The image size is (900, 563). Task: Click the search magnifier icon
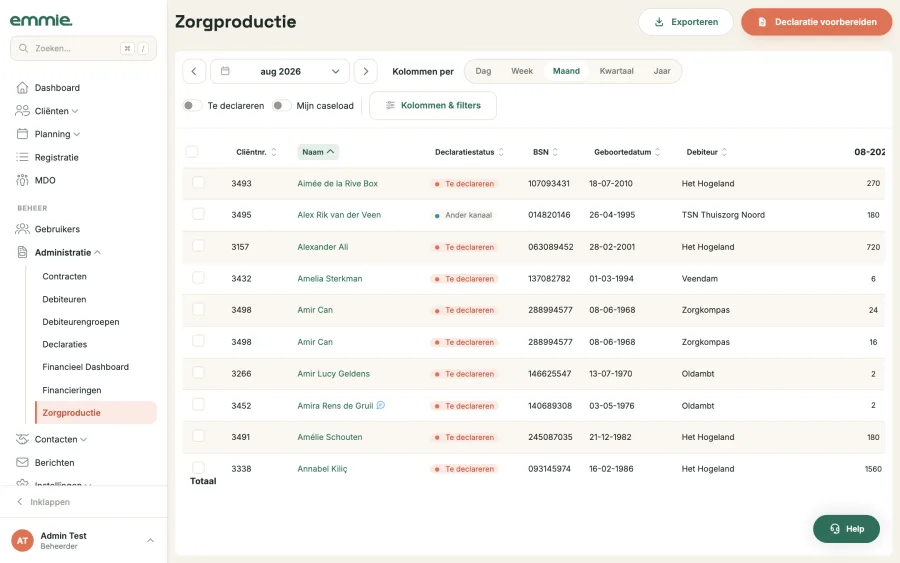24,48
